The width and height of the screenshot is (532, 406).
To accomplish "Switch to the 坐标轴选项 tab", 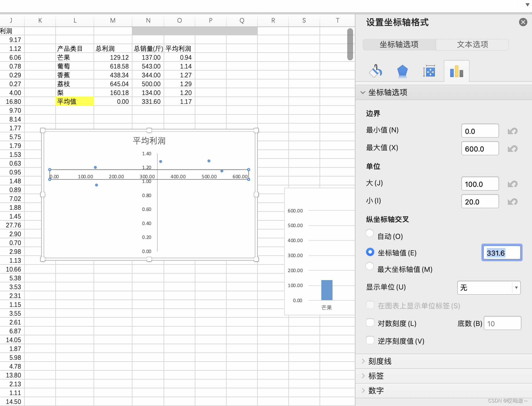I will 399,44.
